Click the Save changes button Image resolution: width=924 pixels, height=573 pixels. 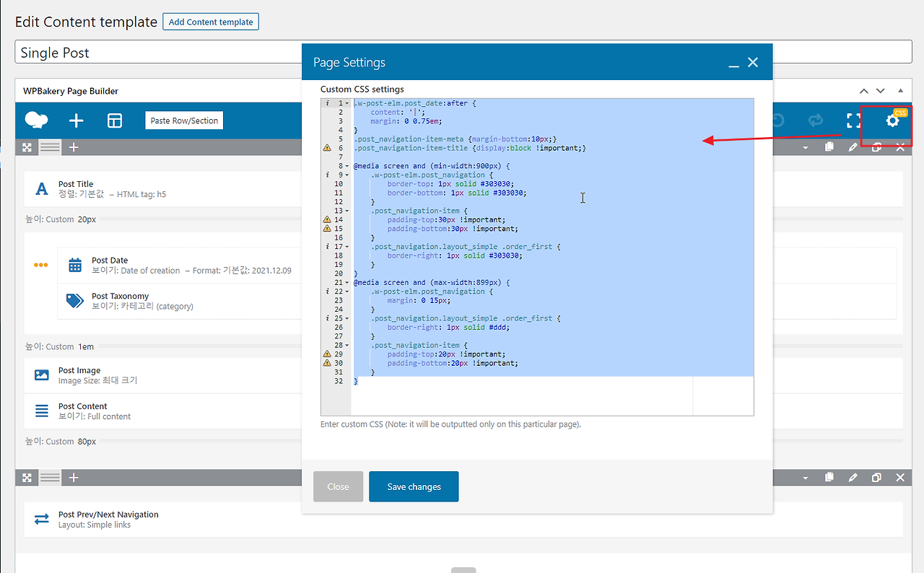coord(414,486)
